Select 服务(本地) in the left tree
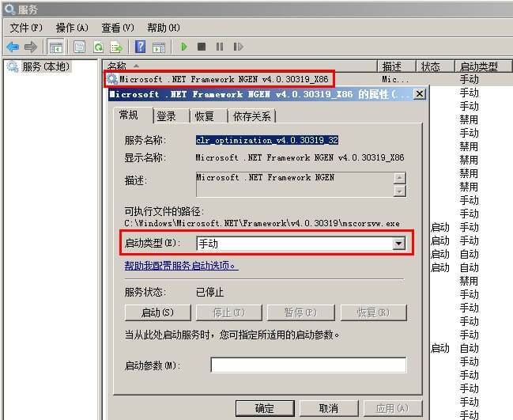Image resolution: width=513 pixels, height=420 pixels. click(x=46, y=67)
